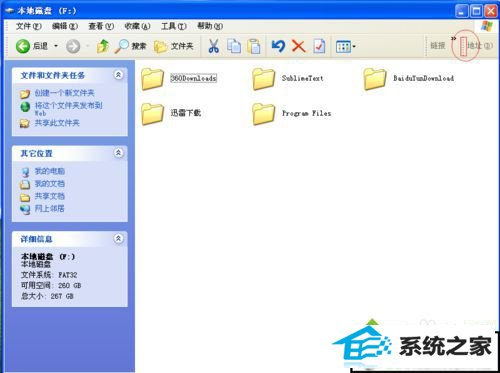Screen dimensions: 500x373
Task: Select the 360Downloads folder
Action: (x=179, y=79)
